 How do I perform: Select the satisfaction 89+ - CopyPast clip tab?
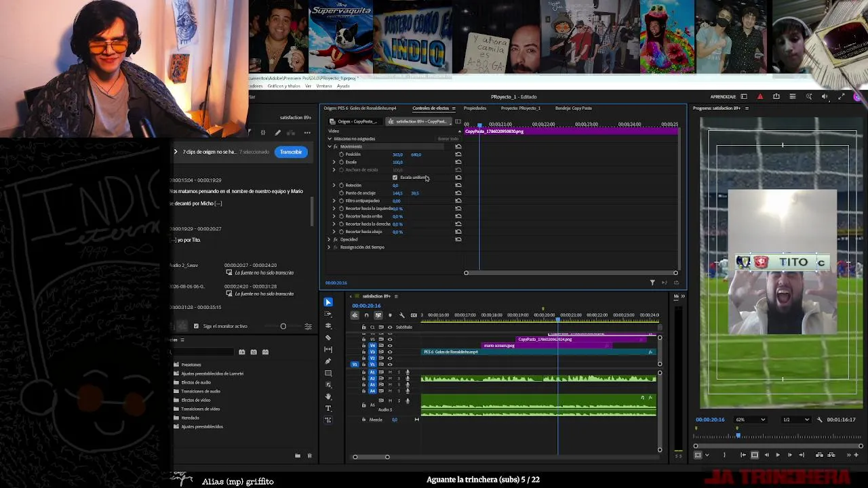point(420,122)
